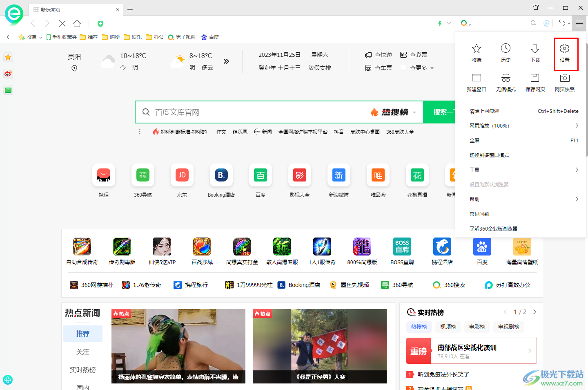The width and height of the screenshot is (588, 390).
Task: Open the 查快递 link
Action: click(379, 55)
